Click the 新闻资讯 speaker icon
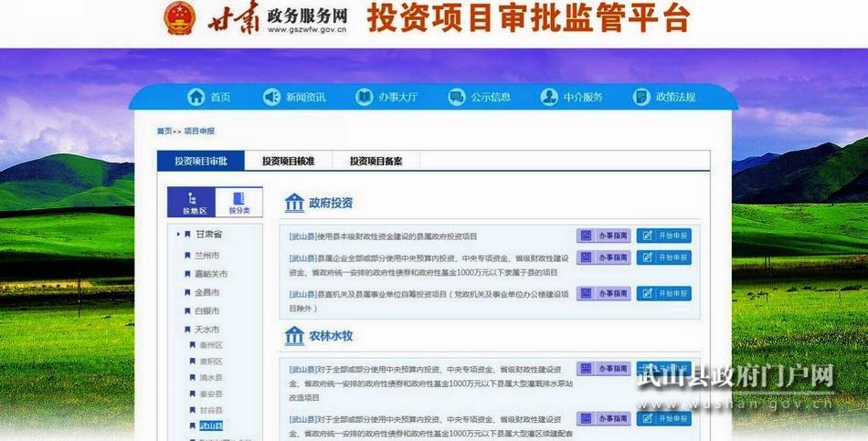 (x=271, y=98)
